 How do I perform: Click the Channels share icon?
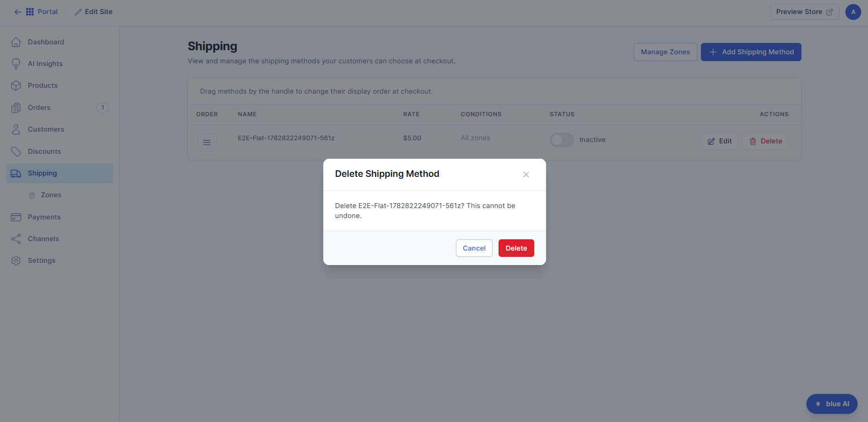click(x=16, y=239)
